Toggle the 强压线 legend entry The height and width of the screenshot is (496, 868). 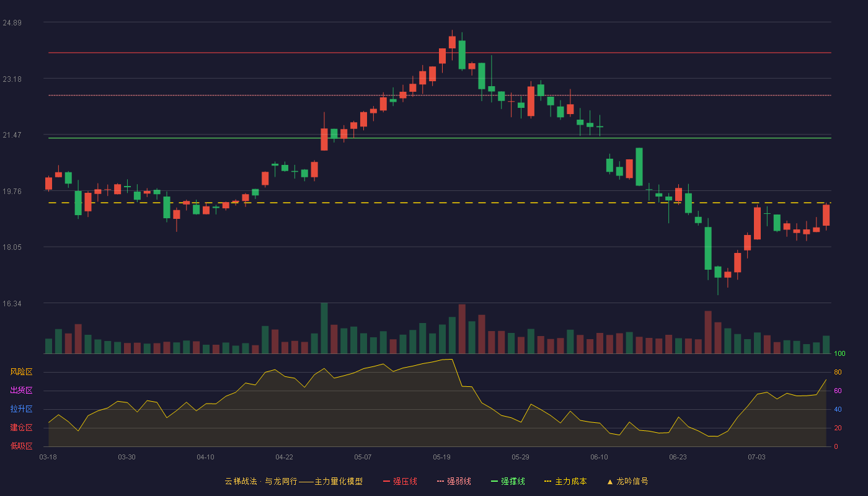pos(401,481)
